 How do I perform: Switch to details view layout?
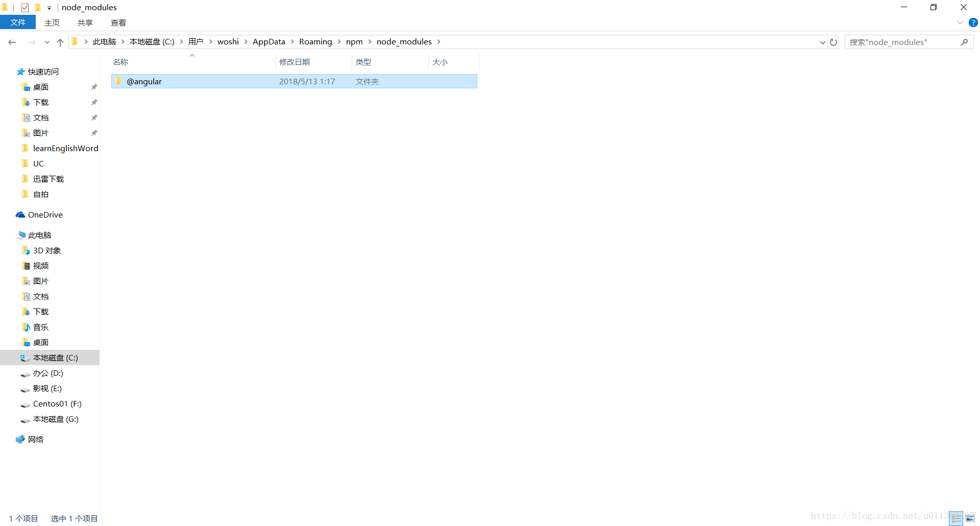957,518
